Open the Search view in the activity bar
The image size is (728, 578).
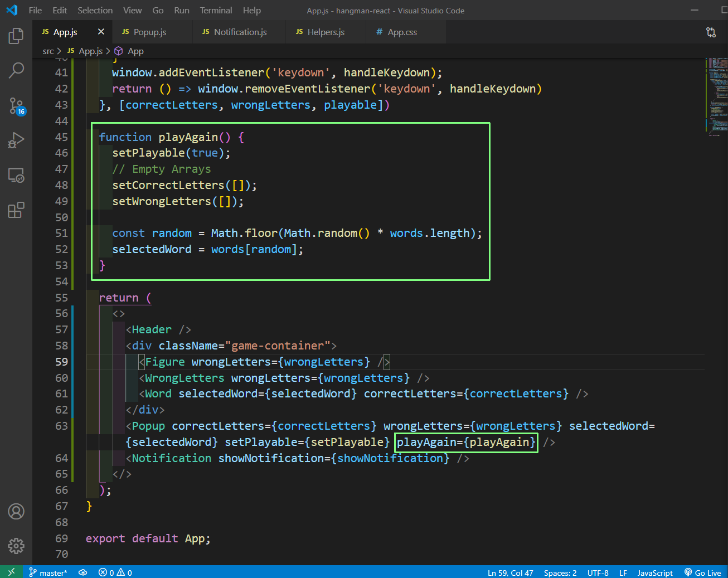pyautogui.click(x=16, y=70)
